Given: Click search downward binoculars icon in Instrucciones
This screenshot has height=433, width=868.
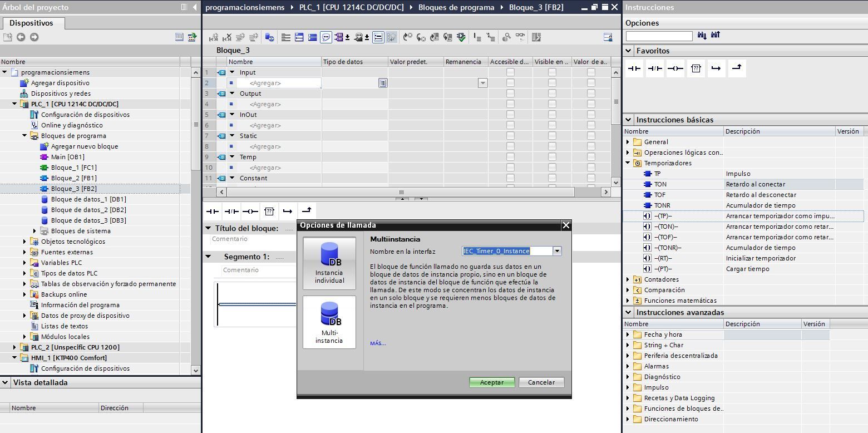Looking at the screenshot, I should [x=702, y=36].
